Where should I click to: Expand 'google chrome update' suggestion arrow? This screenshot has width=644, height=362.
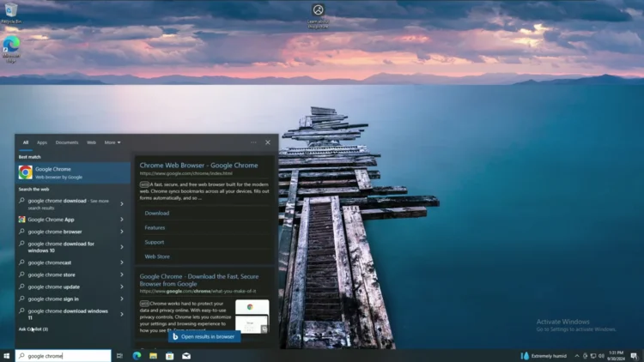(122, 287)
